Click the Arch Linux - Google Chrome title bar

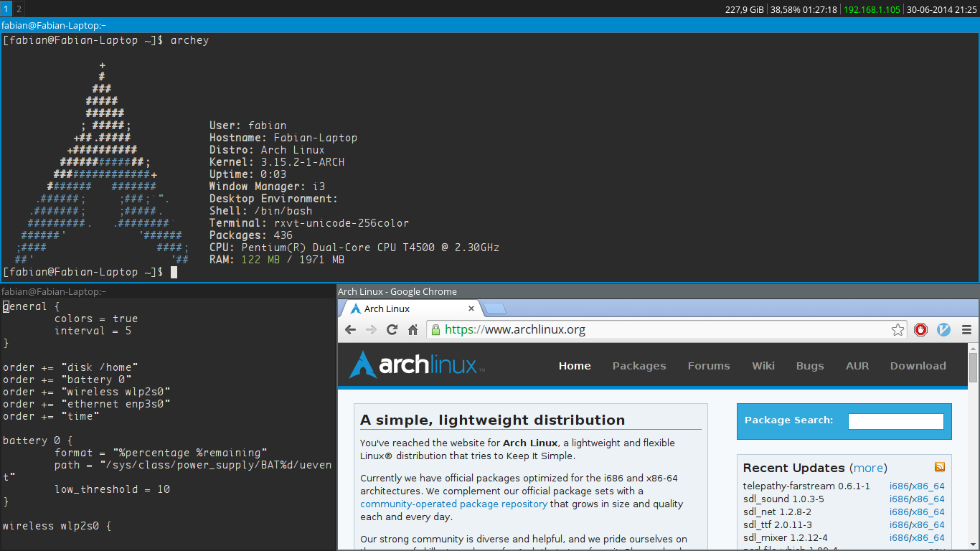(x=658, y=291)
